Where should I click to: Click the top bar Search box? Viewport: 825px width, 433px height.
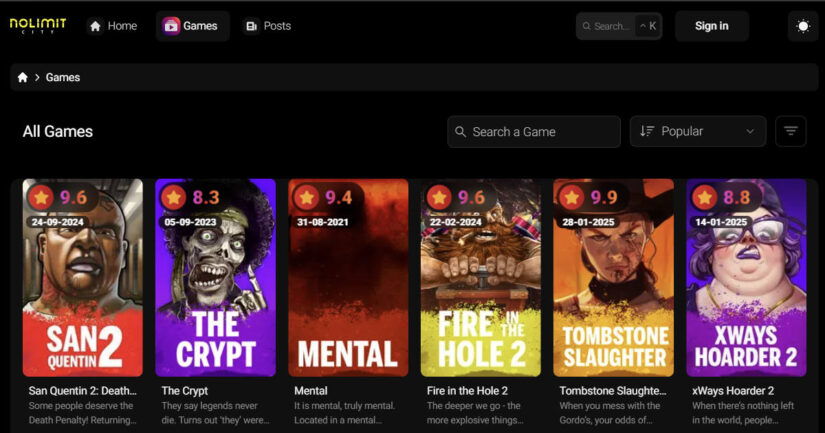point(610,26)
